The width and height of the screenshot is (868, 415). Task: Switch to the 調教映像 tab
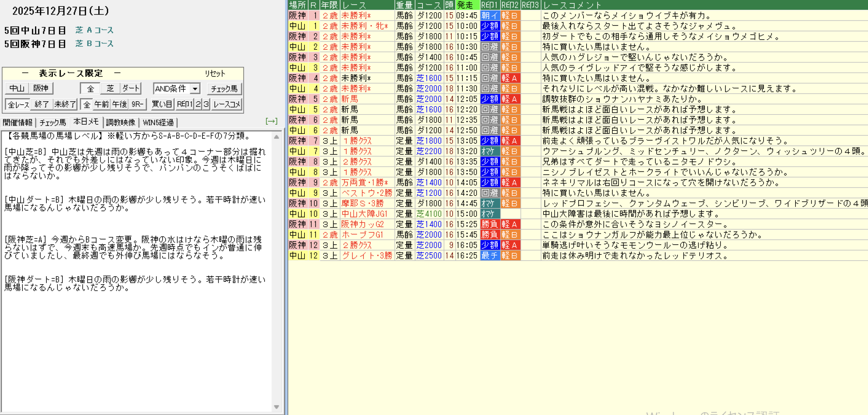[x=120, y=122]
